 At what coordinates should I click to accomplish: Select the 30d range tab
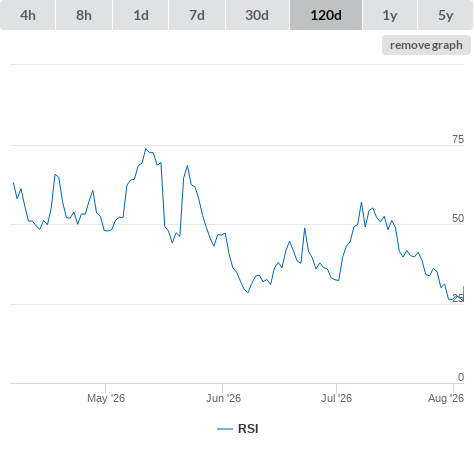pos(257,15)
